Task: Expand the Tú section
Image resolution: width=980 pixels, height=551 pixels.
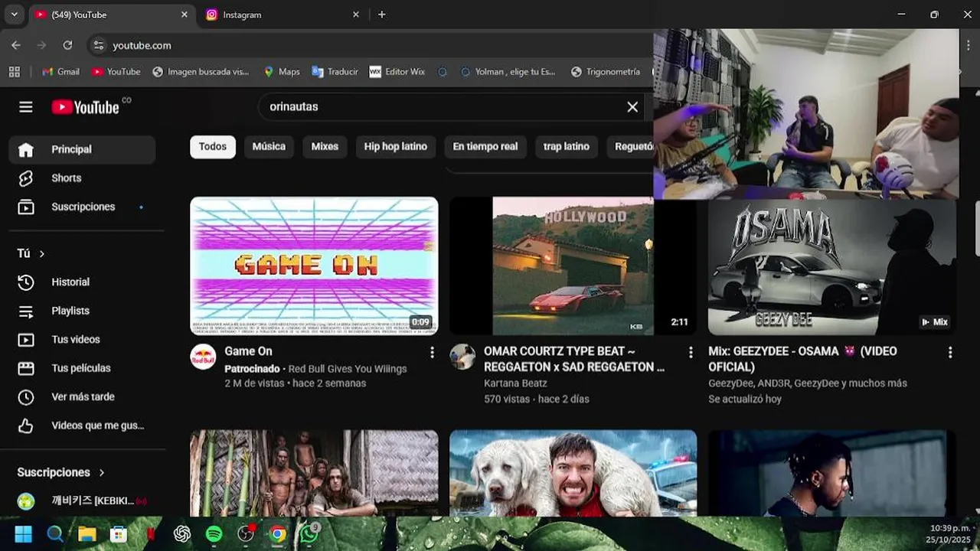Action: (31, 253)
